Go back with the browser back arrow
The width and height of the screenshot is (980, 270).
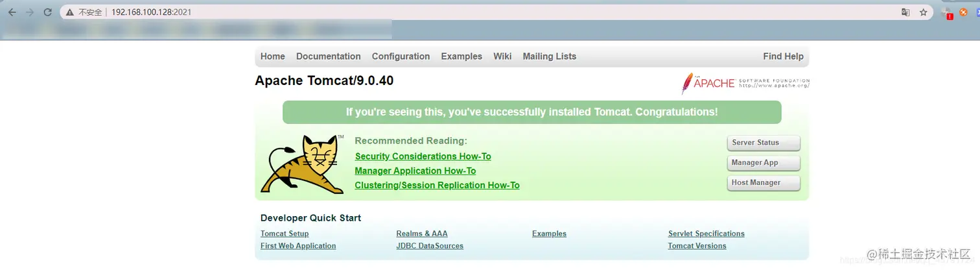[x=12, y=12]
